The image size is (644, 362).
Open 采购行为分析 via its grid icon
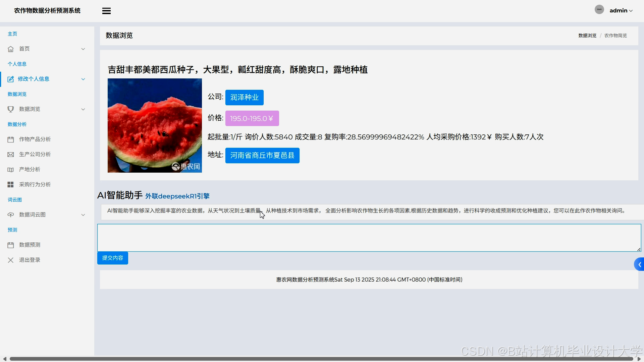pyautogui.click(x=10, y=184)
